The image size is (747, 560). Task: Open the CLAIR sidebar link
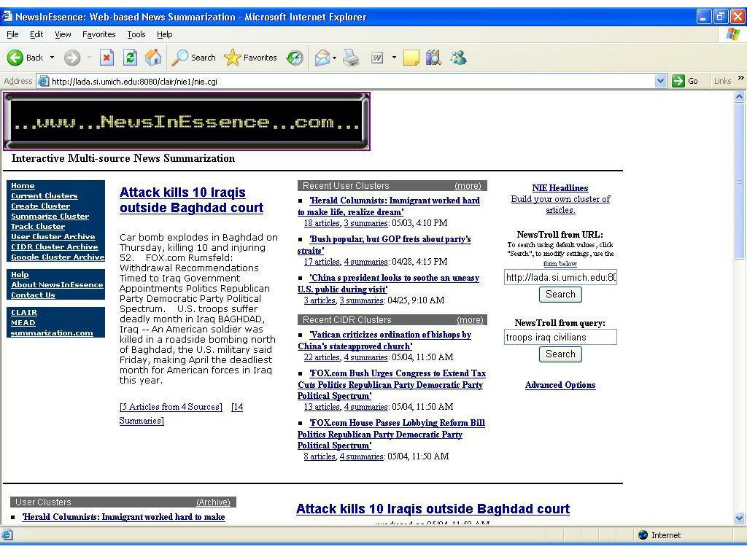click(24, 313)
